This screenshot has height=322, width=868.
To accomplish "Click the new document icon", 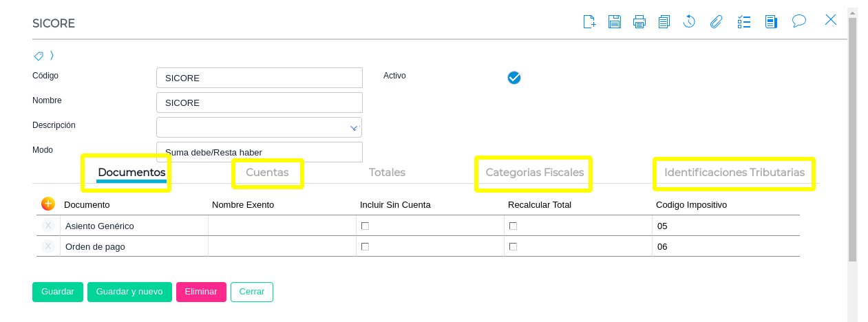I will pos(589,21).
